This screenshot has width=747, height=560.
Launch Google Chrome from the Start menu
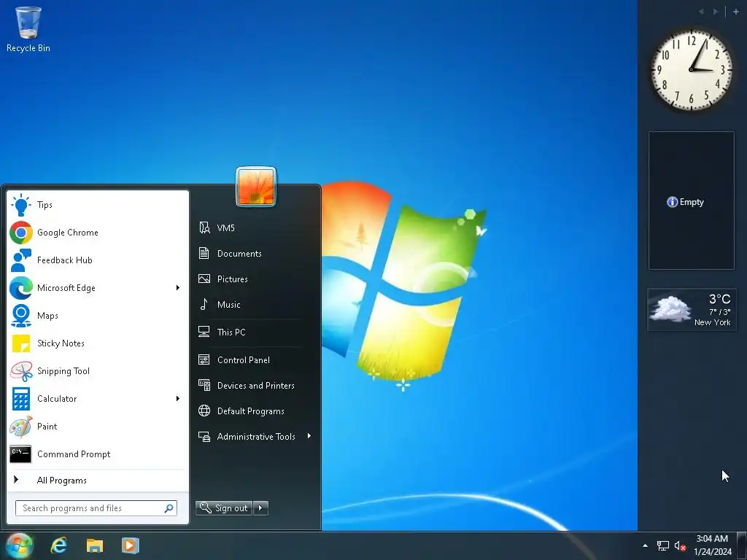click(x=98, y=233)
